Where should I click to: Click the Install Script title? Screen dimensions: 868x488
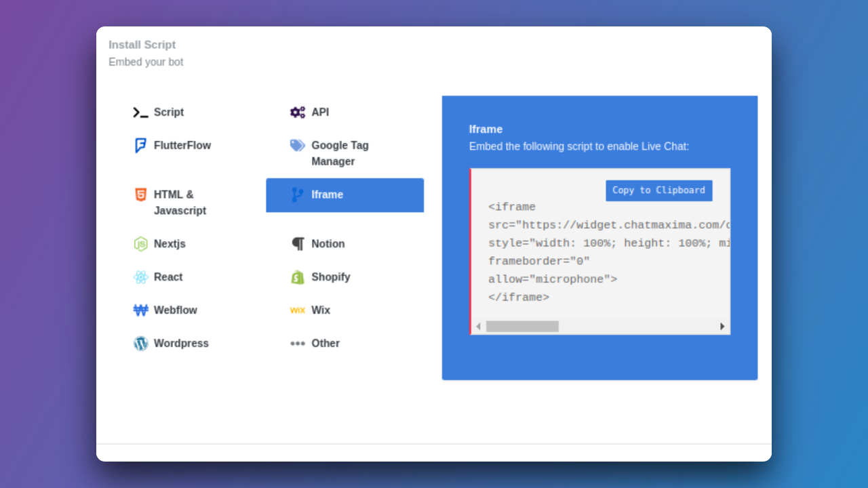pos(142,45)
